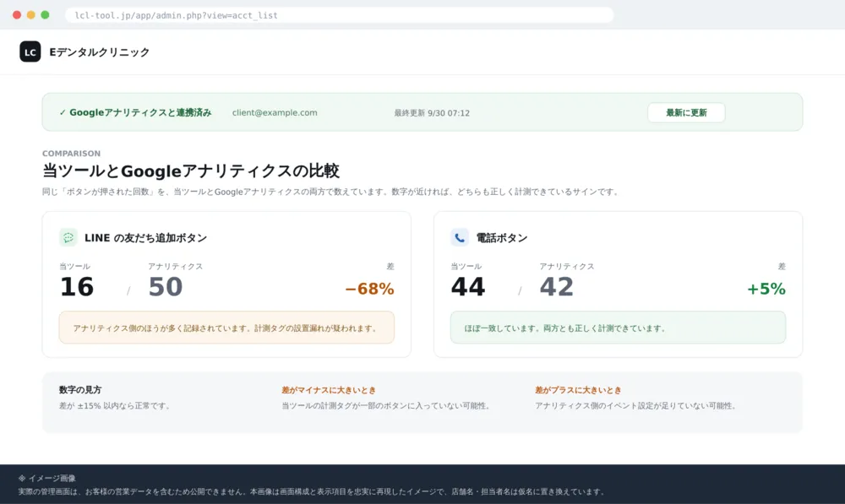Screen dimensions: 845x504
Task: Click the LINE chat bubble icon
Action: click(68, 237)
